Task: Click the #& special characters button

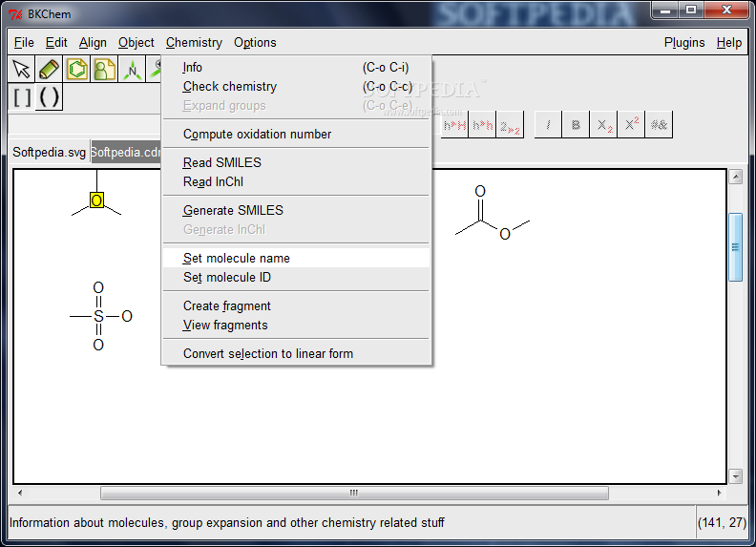Action: [659, 125]
